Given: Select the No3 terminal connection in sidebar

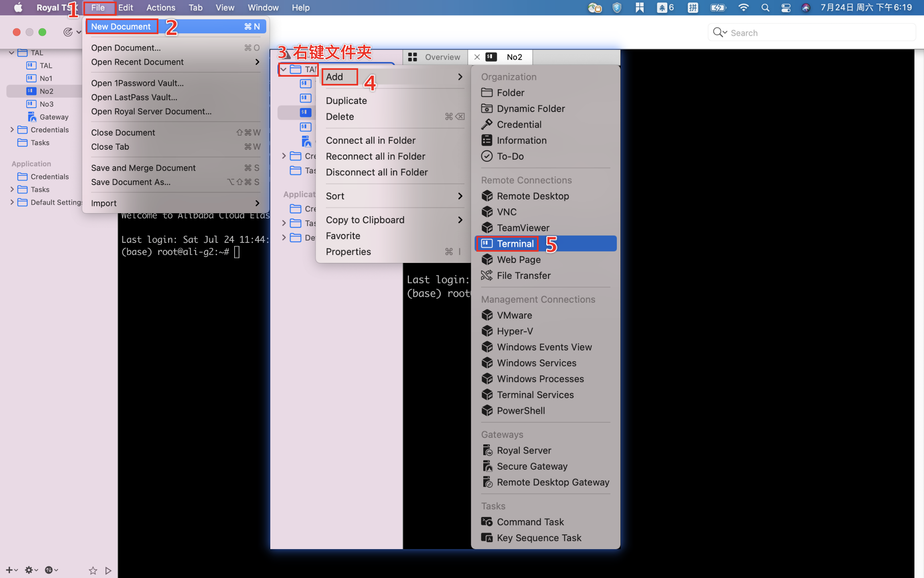Looking at the screenshot, I should click(46, 104).
